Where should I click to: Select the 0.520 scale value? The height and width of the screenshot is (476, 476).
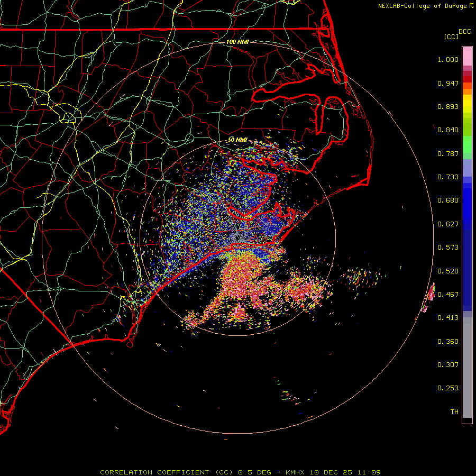[x=448, y=271]
